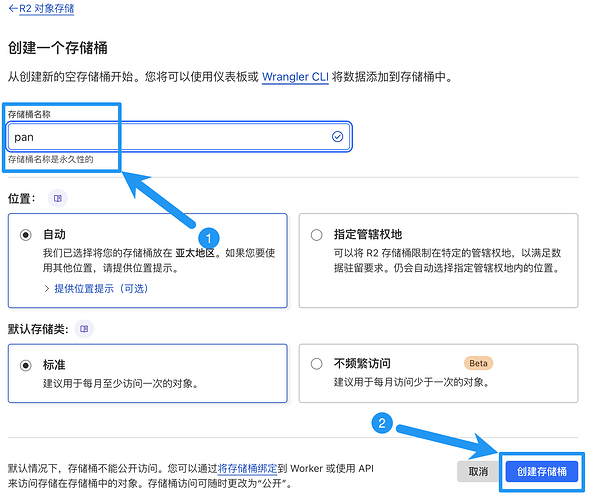Click the blue step 2 annotation circle

point(382,423)
